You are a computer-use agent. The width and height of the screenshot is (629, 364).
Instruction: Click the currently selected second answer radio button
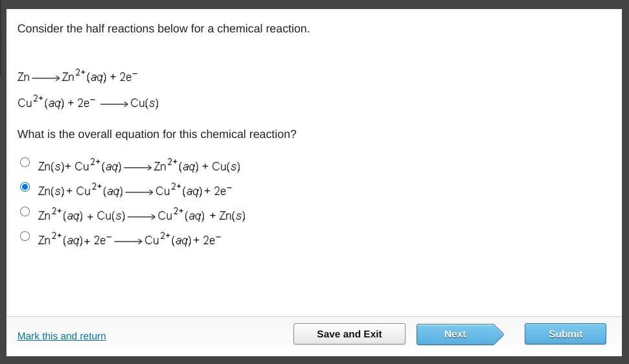coord(25,187)
